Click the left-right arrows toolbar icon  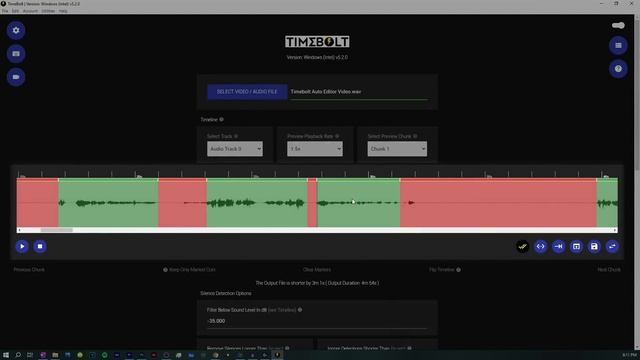540,246
